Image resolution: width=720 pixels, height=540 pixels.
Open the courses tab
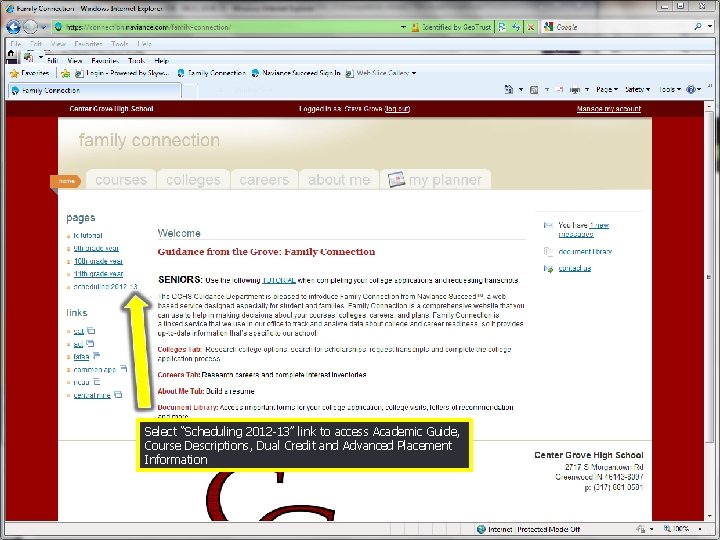(121, 180)
